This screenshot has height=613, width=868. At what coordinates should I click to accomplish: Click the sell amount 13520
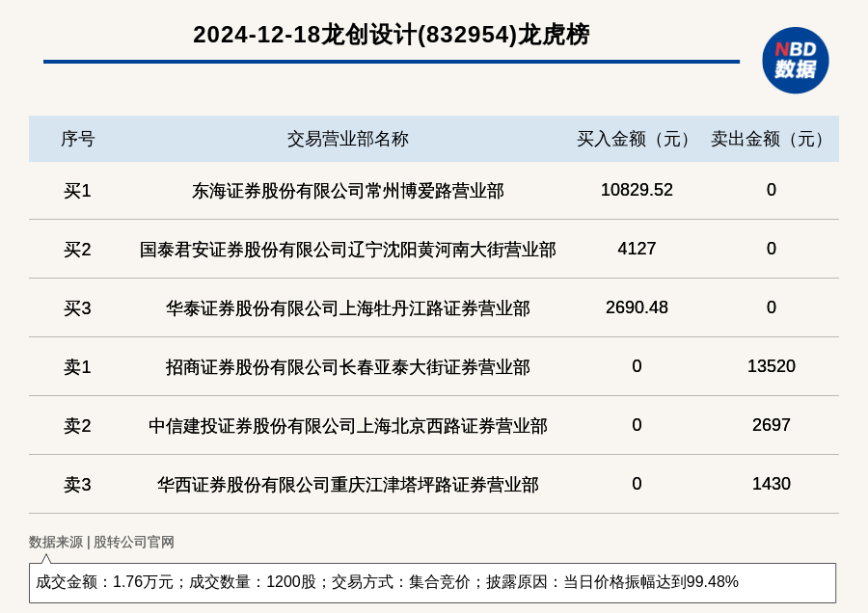tap(772, 365)
